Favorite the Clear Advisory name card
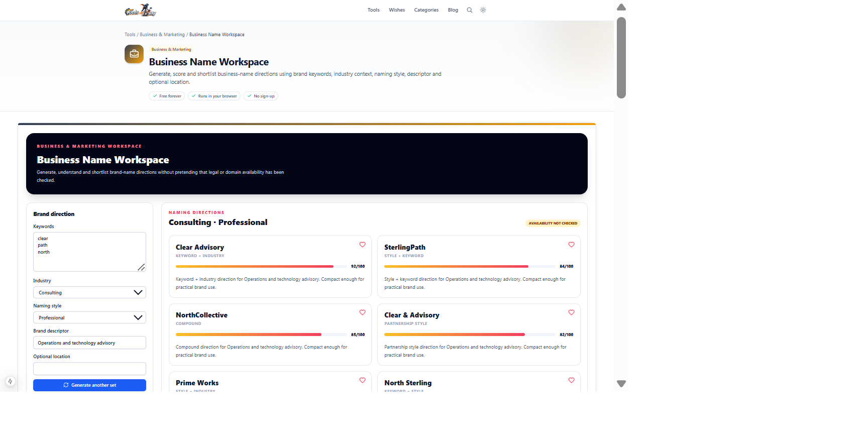 (363, 245)
